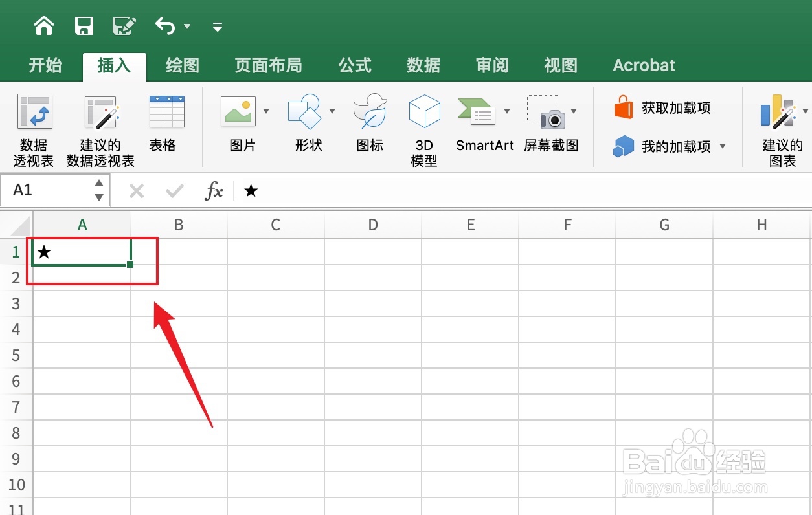Save the workbook with floppy disk icon

84,26
